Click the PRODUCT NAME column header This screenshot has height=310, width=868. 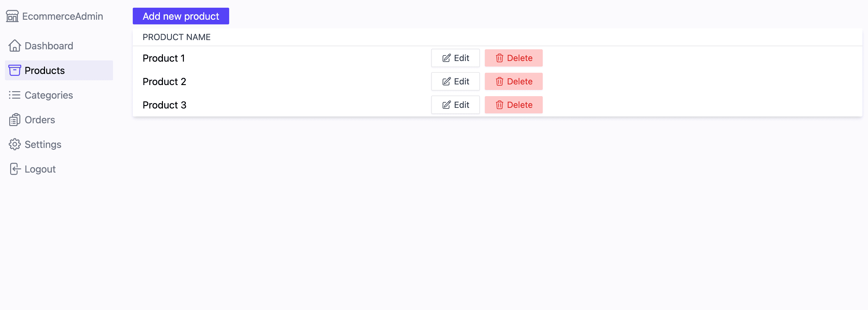(176, 37)
